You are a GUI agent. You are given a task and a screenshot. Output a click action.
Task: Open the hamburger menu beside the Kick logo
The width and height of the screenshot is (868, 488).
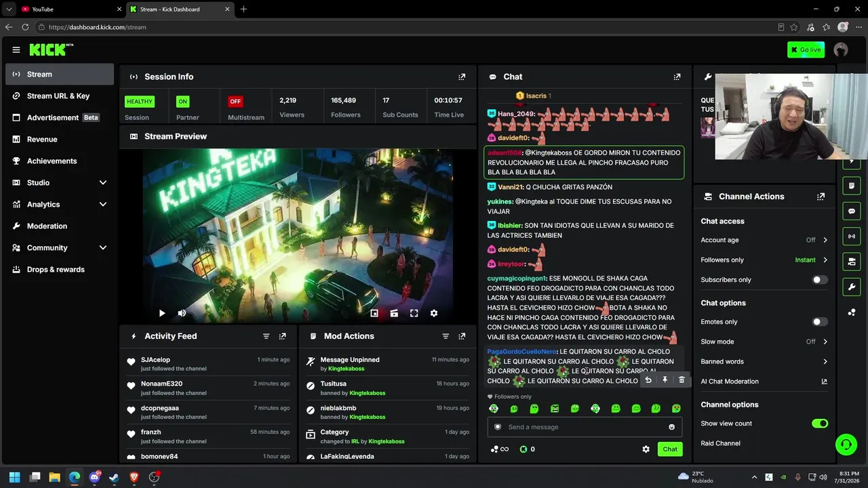pos(16,49)
